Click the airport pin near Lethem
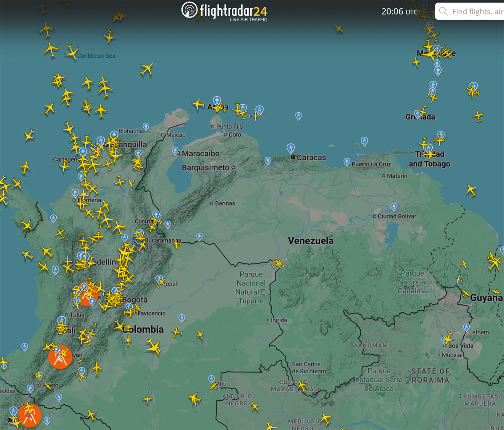504x430 pixels. (466, 327)
